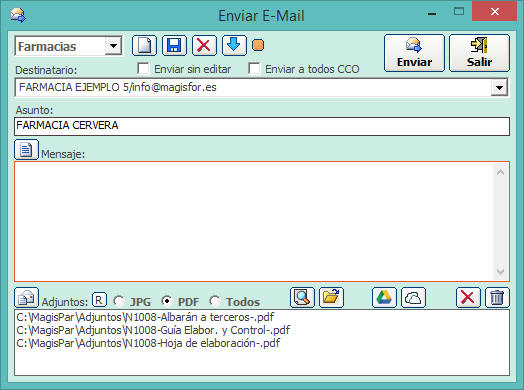
Task: Exit with the Salir button
Action: coord(479,53)
